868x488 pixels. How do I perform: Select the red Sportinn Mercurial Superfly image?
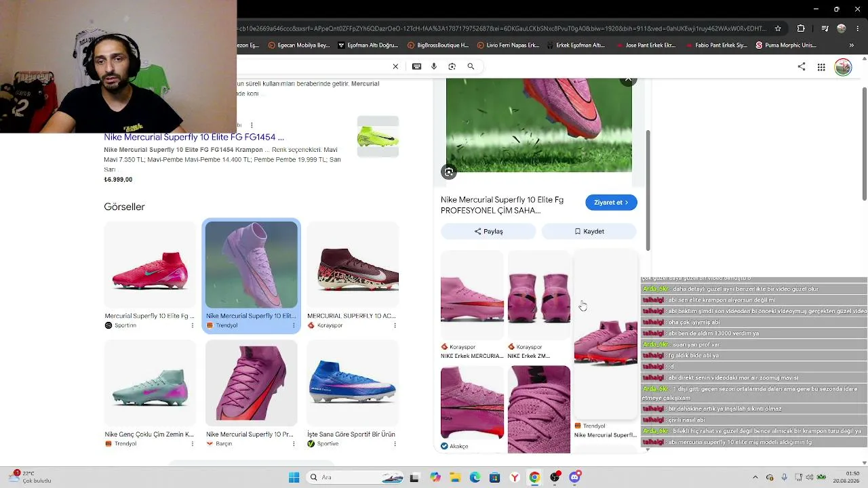point(150,265)
